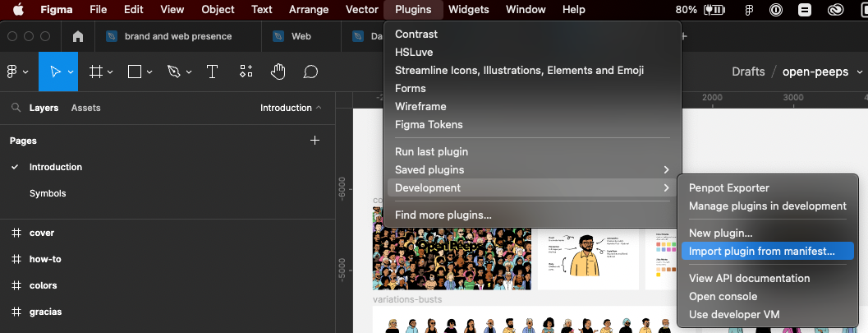Collapse pages list via Introduction dropdown

tap(291, 108)
